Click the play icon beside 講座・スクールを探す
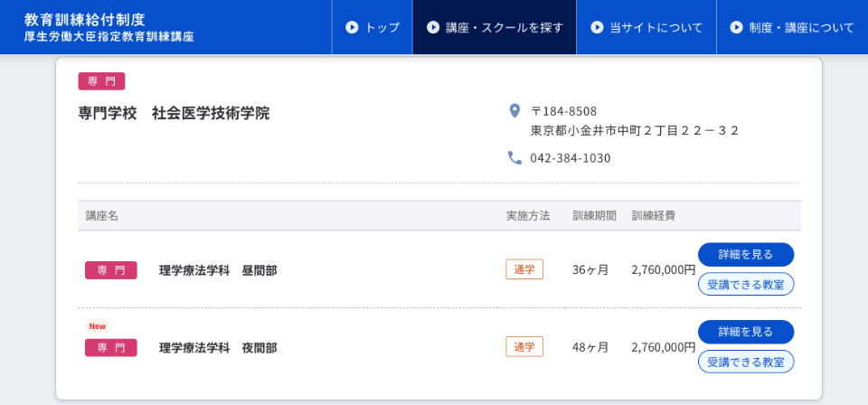The height and width of the screenshot is (405, 868). [x=433, y=27]
